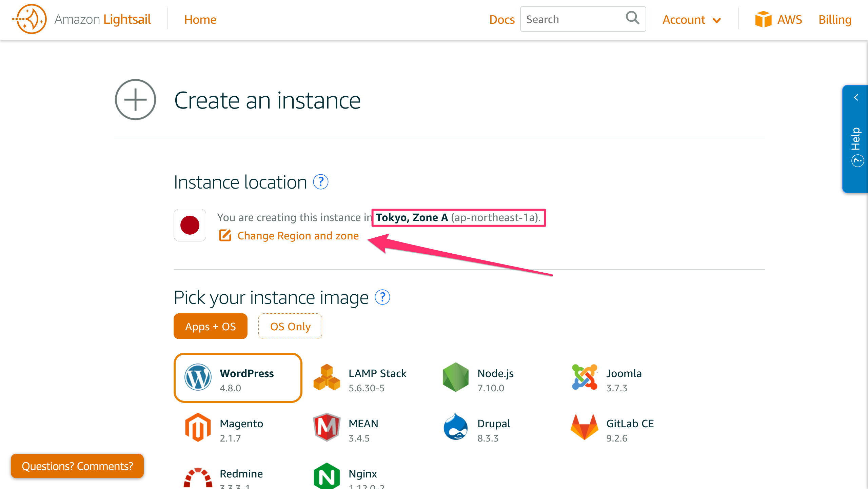
Task: Click the MEAN shield icon
Action: tap(327, 427)
